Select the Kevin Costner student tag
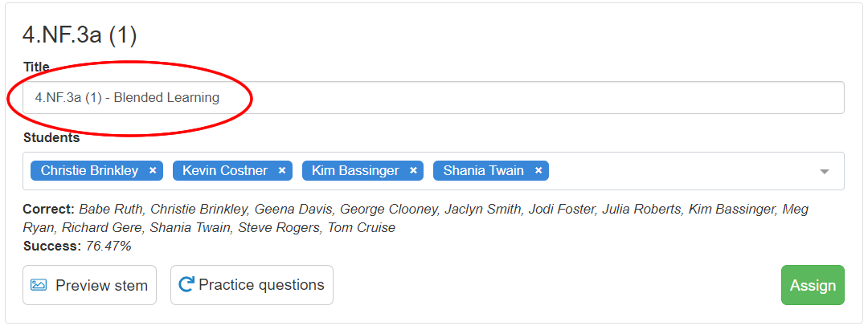Screen dimensions: 868x326 pos(223,170)
